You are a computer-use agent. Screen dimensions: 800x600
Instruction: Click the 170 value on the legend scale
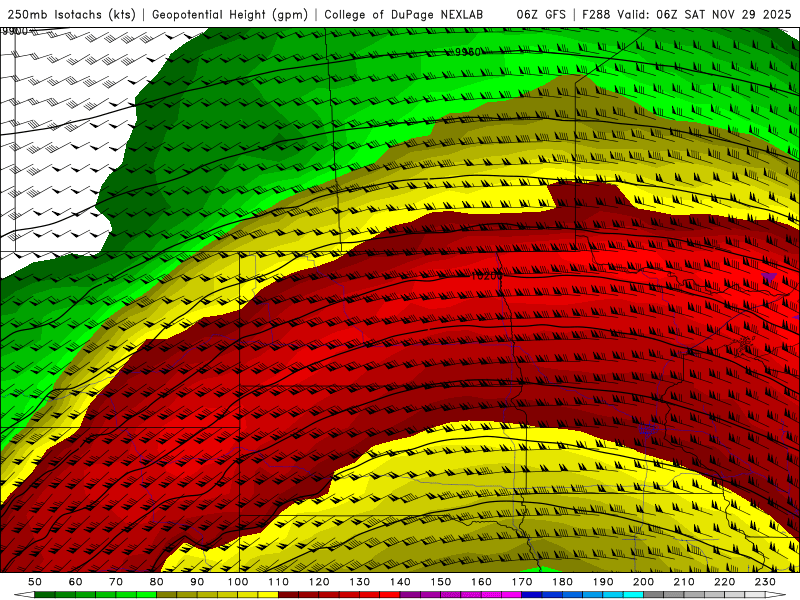click(522, 582)
